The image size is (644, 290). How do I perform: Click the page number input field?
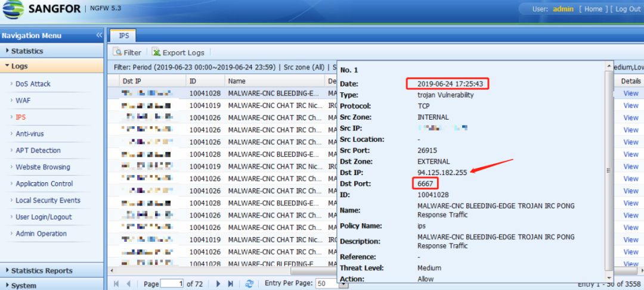pos(172,283)
